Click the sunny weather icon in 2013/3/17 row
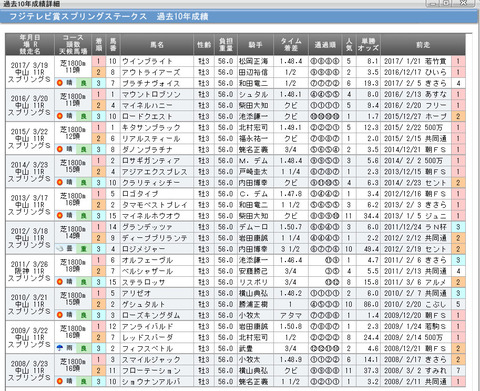This screenshot has height=391, width=480. [60, 215]
